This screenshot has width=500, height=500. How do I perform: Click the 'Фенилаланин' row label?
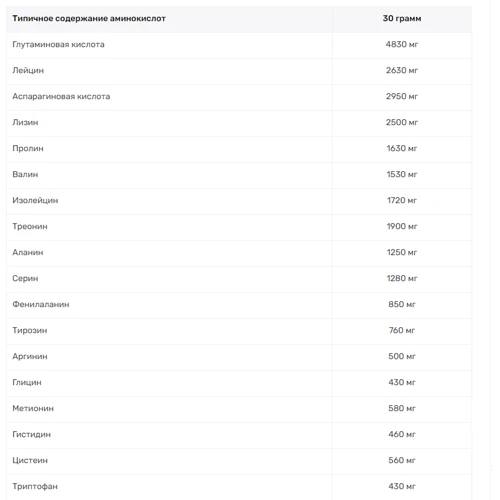[x=41, y=304]
